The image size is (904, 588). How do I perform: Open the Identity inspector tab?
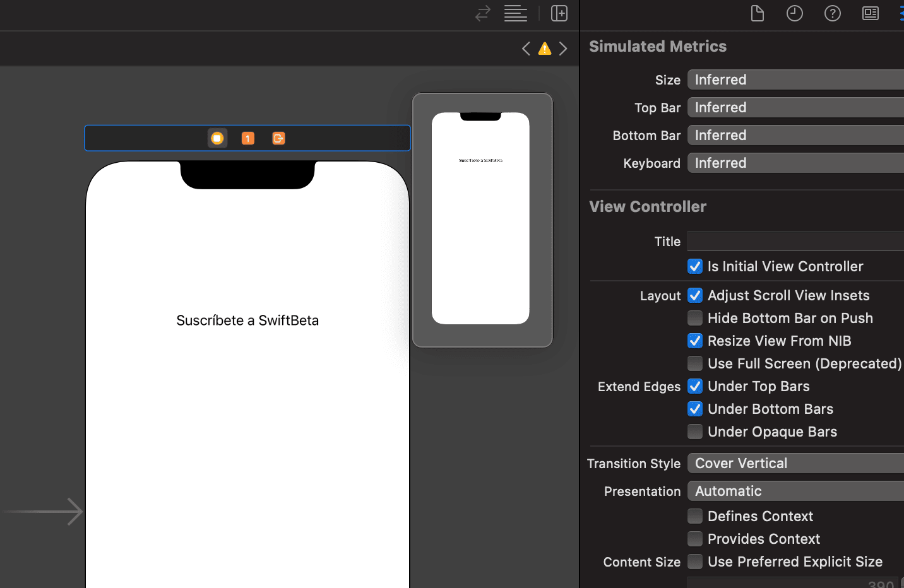(x=871, y=13)
